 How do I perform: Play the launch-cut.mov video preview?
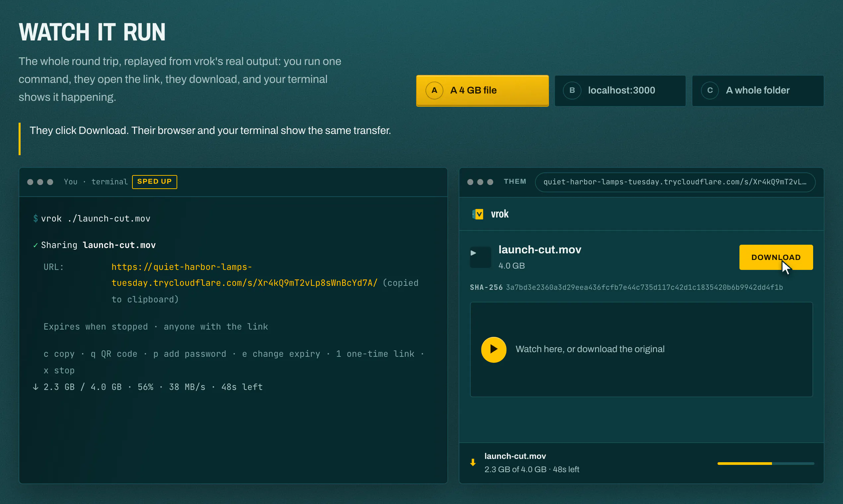click(494, 349)
